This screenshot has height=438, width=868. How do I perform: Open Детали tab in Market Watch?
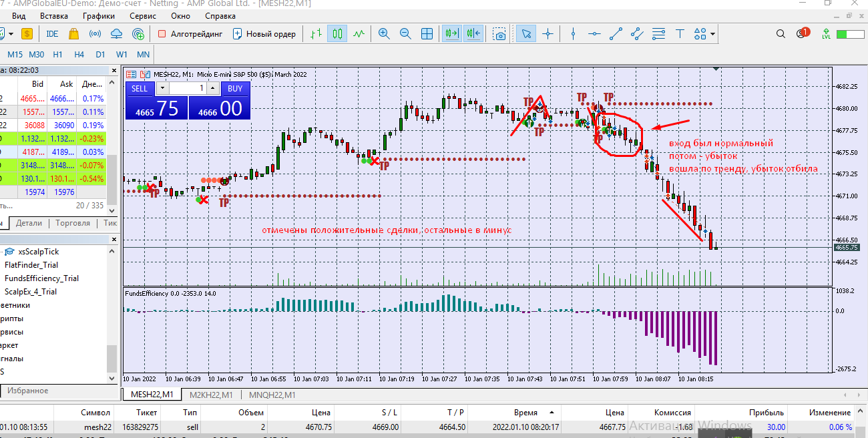pyautogui.click(x=29, y=223)
